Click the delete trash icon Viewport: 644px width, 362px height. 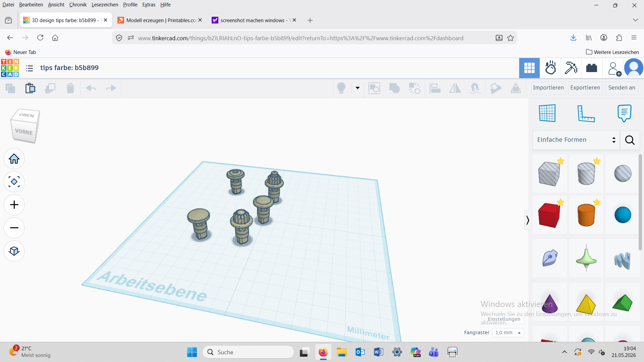[70, 88]
